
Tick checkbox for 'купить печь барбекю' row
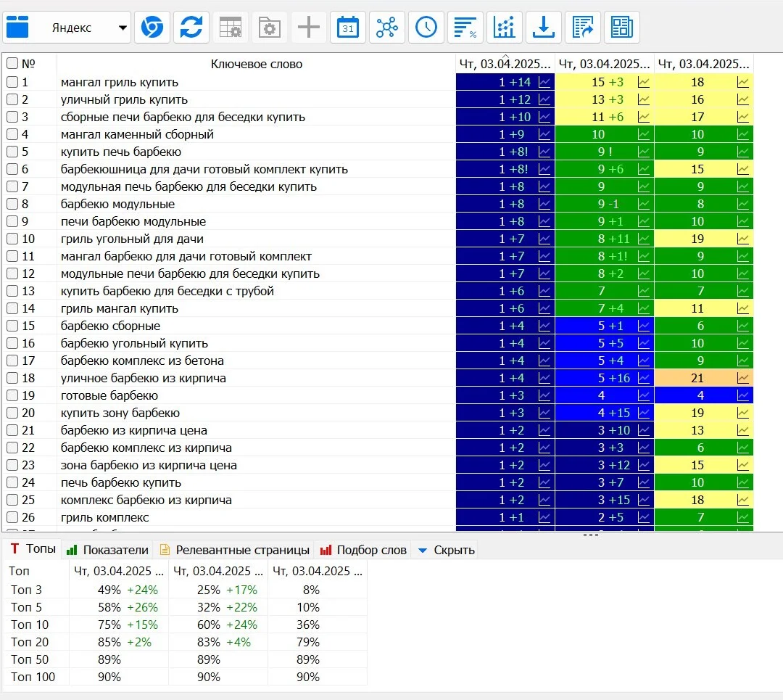(x=12, y=152)
